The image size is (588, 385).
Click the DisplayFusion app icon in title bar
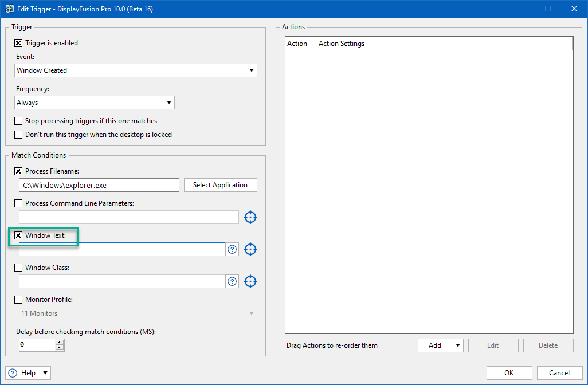pyautogui.click(x=9, y=9)
